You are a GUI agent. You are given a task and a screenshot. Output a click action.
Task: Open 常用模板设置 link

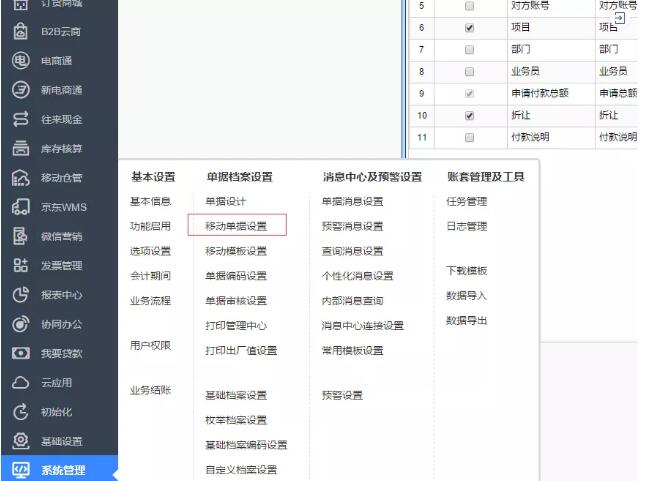click(x=352, y=350)
